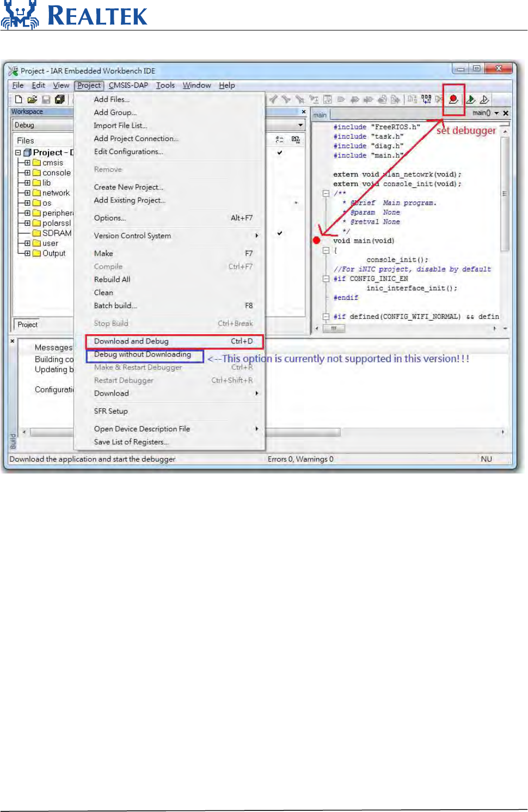
Task: Click the Project cube icon in tree
Action: [27, 152]
